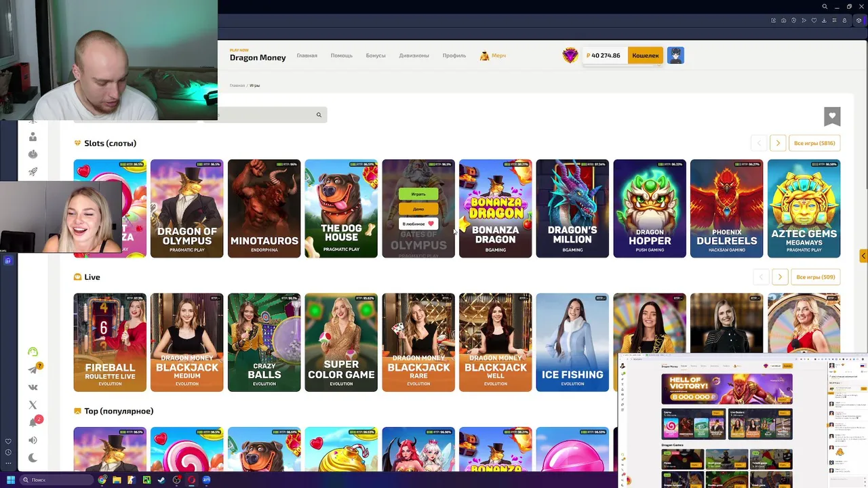868x488 pixels.
Task: Open File Explorer from the taskbar
Action: tap(117, 480)
